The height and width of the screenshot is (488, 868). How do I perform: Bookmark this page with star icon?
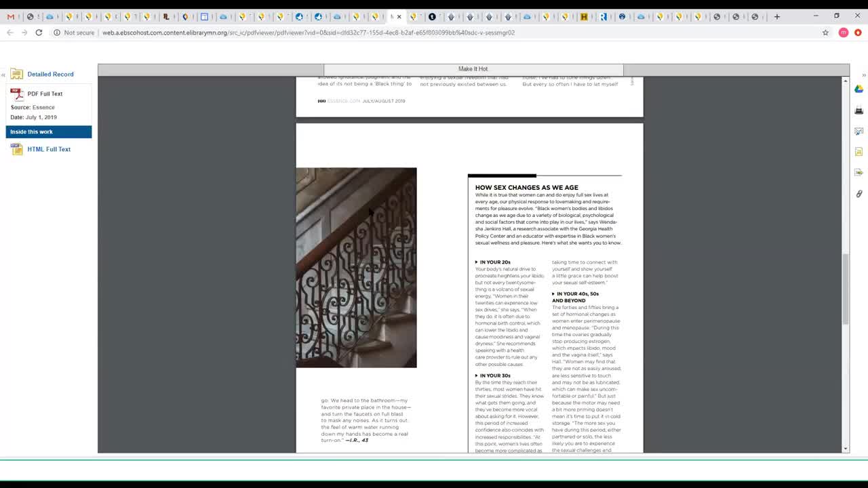coord(825,33)
